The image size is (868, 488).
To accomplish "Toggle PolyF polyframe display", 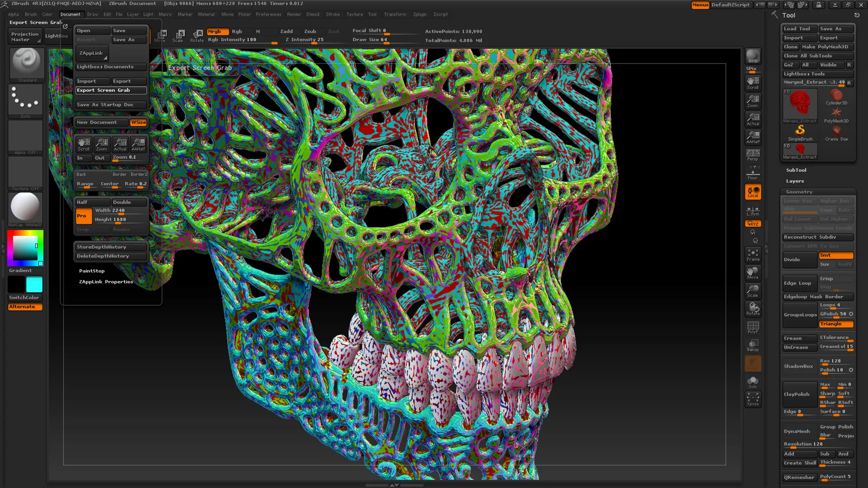I will [x=753, y=327].
